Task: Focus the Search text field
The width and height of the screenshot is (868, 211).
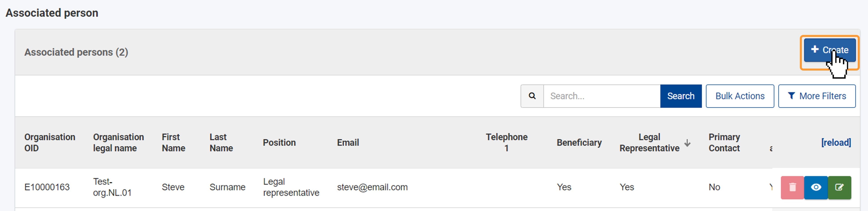Action: pyautogui.click(x=602, y=96)
